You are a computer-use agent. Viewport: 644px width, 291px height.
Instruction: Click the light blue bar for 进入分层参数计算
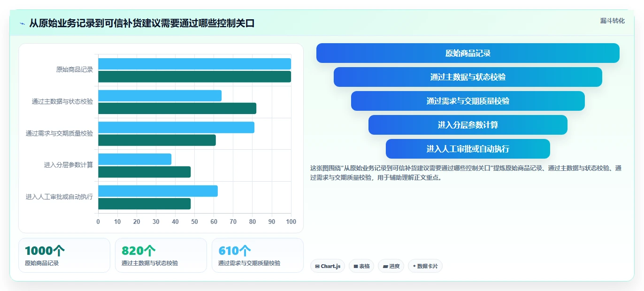135,159
